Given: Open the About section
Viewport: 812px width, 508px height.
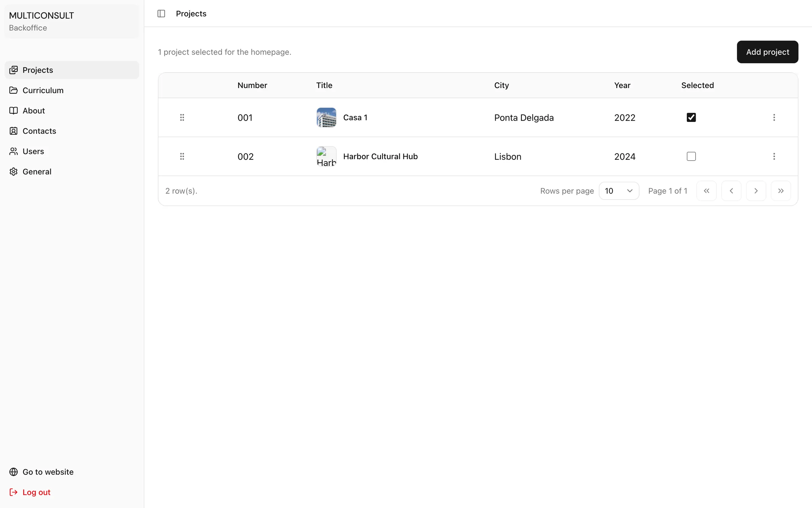Looking at the screenshot, I should coord(72,111).
